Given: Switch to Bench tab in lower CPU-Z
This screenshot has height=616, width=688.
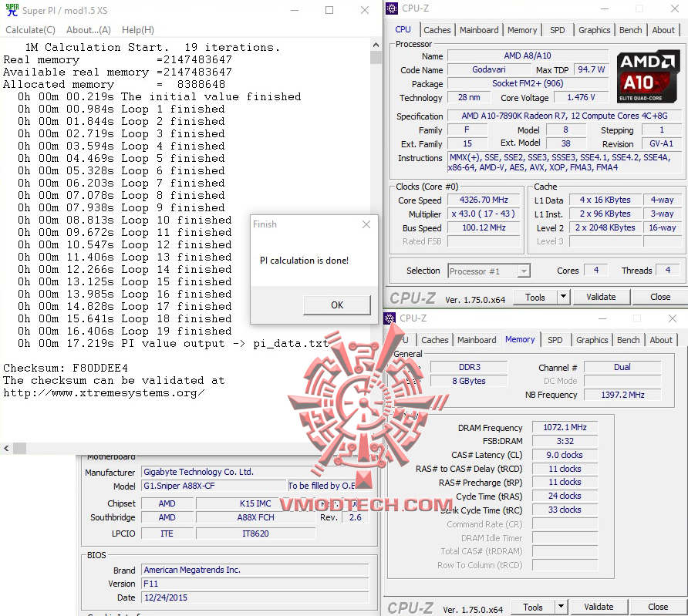Looking at the screenshot, I should (x=629, y=340).
